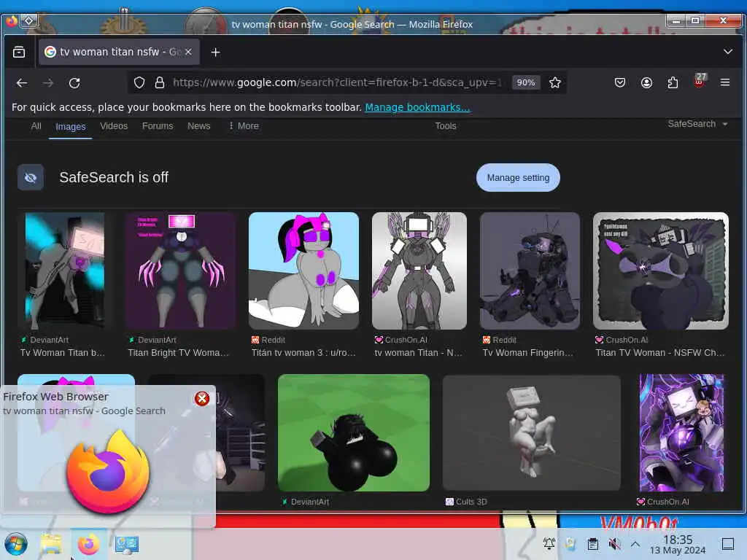
Task: Click the tray icon beside notifications bell
Action: point(570,544)
